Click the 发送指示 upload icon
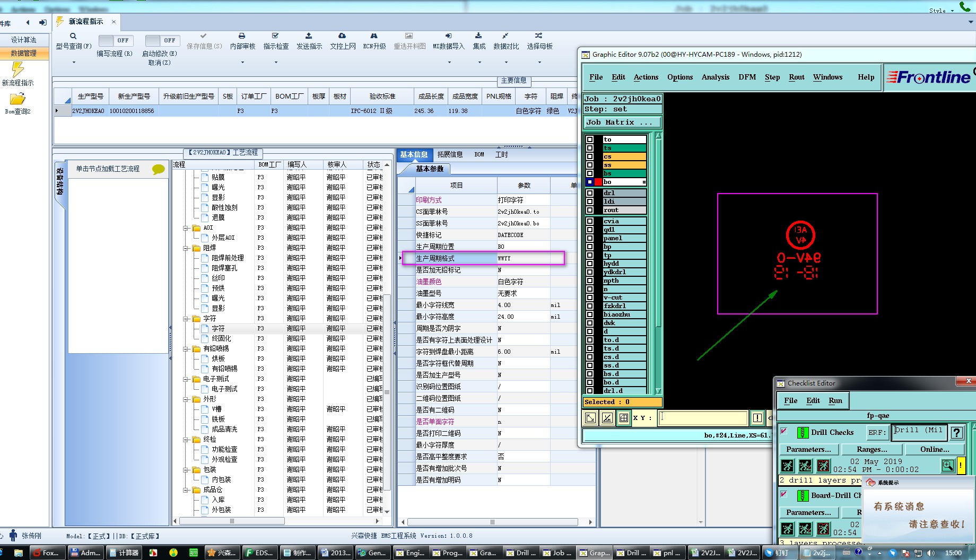 coord(309,36)
